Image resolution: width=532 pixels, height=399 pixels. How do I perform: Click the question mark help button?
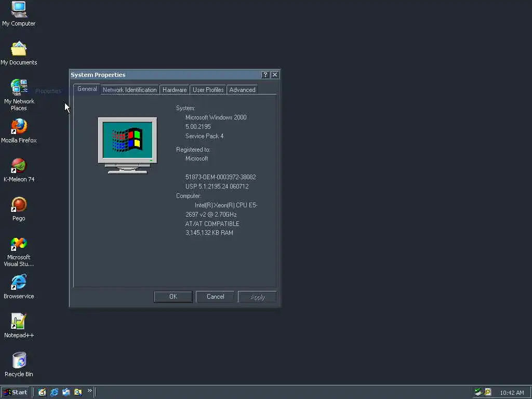265,75
